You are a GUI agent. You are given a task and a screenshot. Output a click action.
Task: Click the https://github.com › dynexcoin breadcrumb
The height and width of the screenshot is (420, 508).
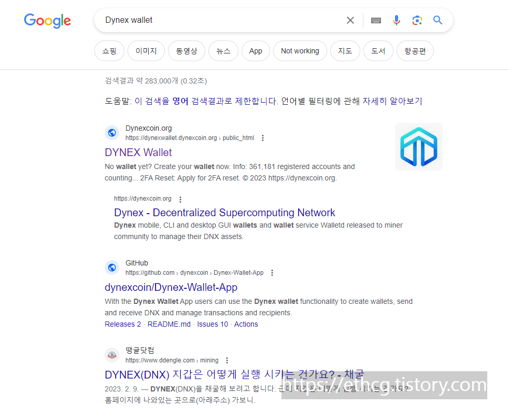click(x=194, y=273)
